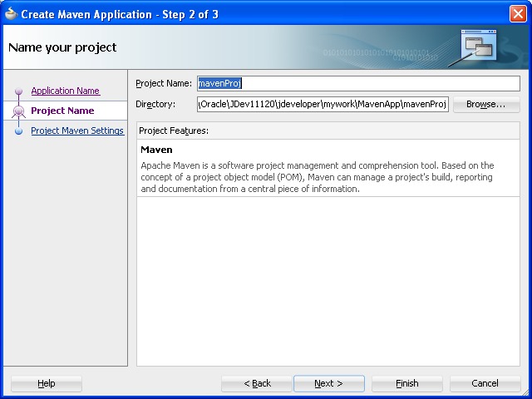Click the Next > button
The image size is (532, 399).
329,383
